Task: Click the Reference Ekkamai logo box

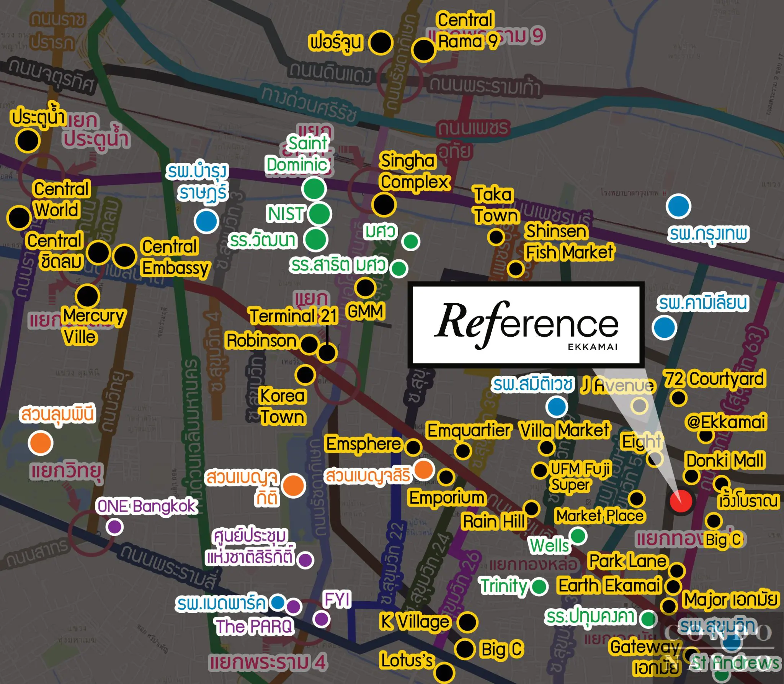Action: 526,325
